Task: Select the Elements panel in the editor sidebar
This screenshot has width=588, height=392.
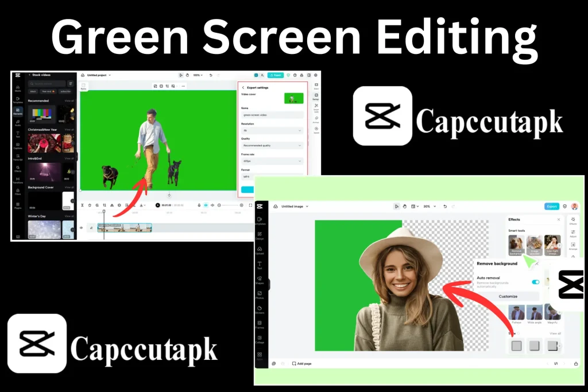Action: tap(17, 110)
